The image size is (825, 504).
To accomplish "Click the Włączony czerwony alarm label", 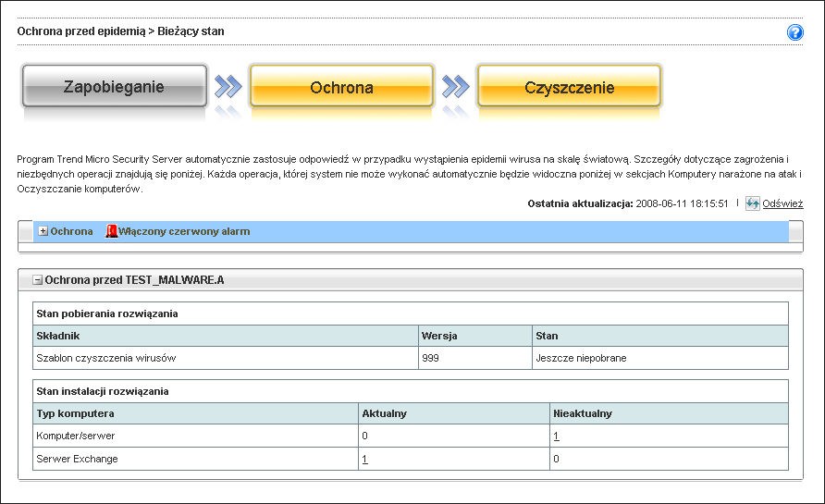I will tap(184, 231).
